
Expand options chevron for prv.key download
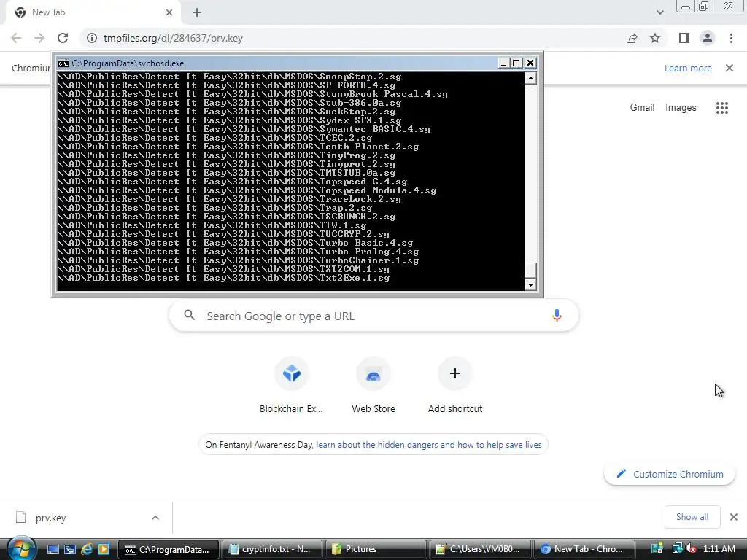pos(155,518)
